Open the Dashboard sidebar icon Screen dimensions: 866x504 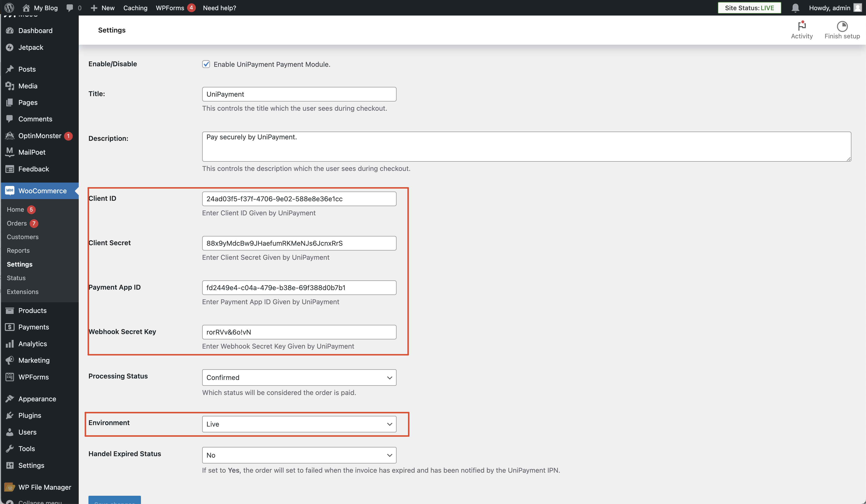click(x=10, y=31)
